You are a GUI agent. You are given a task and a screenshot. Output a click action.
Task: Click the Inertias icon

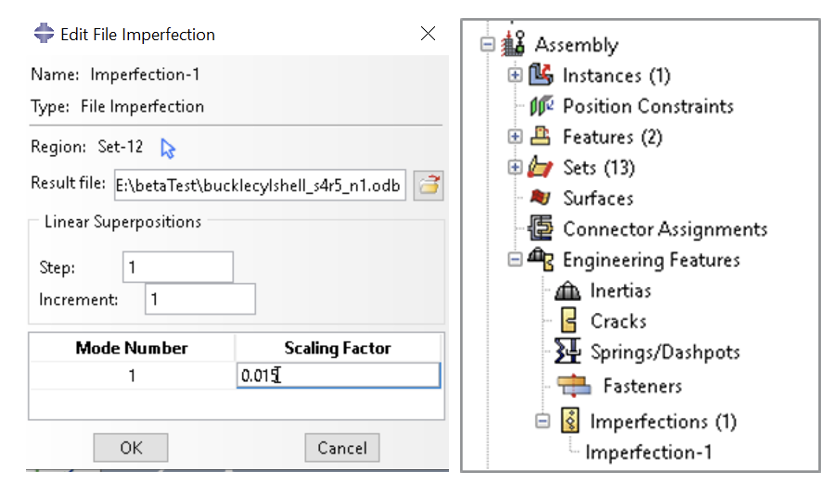pyautogui.click(x=568, y=291)
